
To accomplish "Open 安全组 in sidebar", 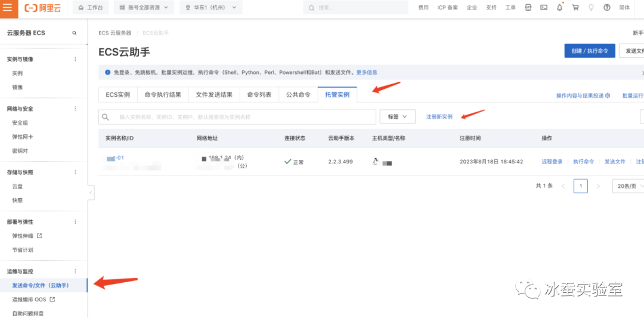I will 20,123.
